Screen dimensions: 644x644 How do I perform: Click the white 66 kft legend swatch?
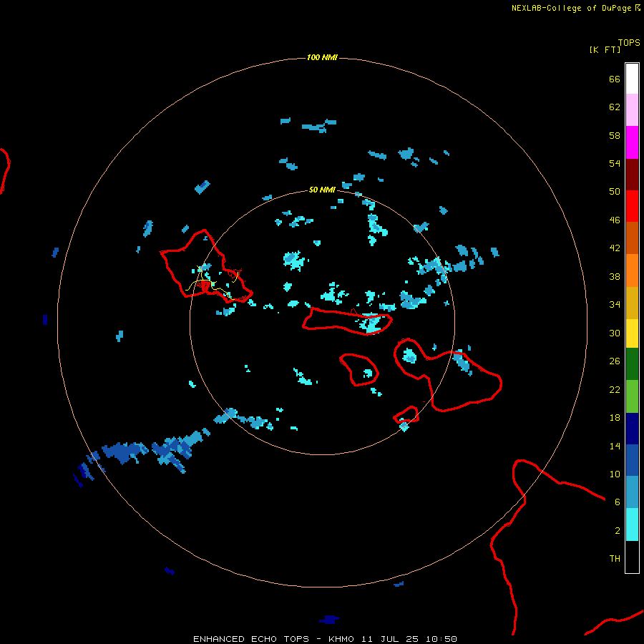coord(632,79)
